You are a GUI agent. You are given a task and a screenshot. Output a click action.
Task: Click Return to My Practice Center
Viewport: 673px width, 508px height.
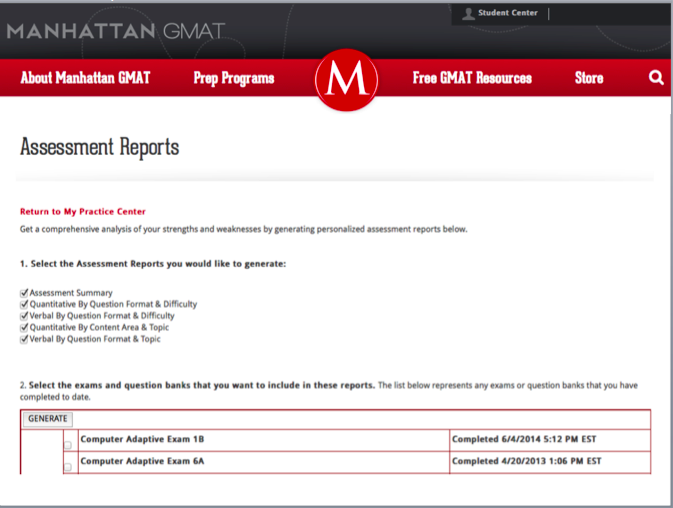(x=83, y=212)
